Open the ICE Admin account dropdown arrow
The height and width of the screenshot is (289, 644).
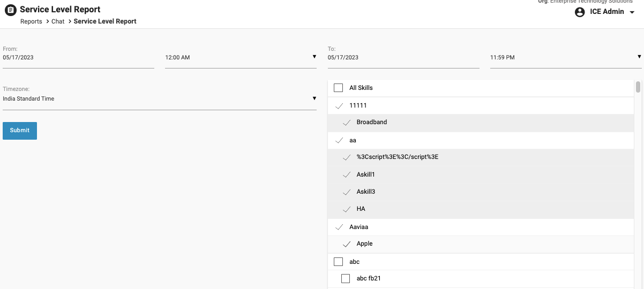[x=632, y=12]
